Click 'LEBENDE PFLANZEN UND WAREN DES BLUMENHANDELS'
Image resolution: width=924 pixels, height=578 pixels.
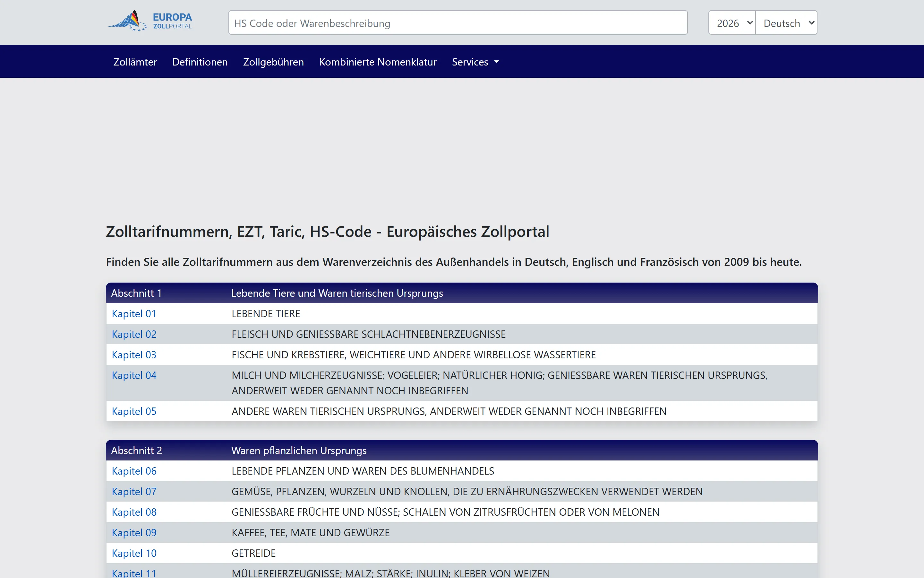pyautogui.click(x=363, y=471)
